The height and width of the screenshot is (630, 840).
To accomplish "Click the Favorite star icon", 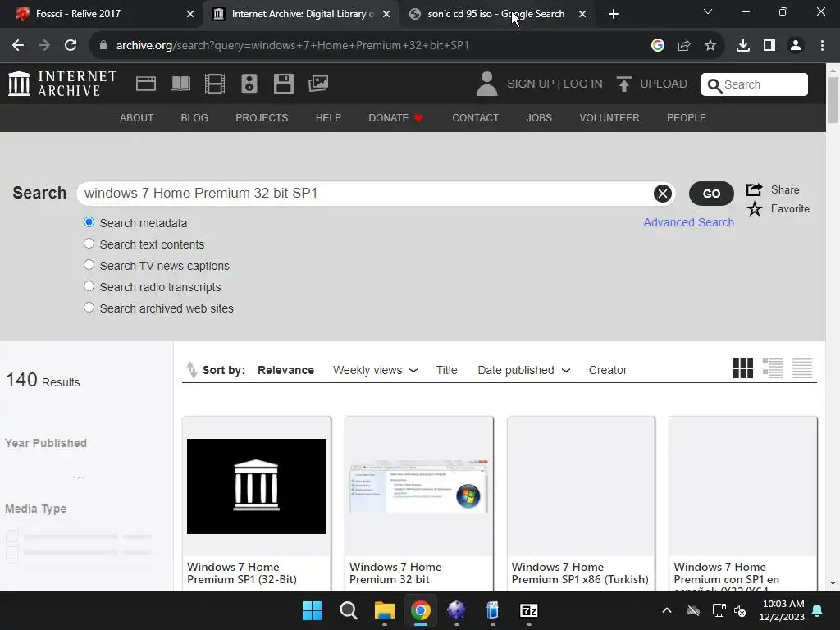I will [x=755, y=209].
